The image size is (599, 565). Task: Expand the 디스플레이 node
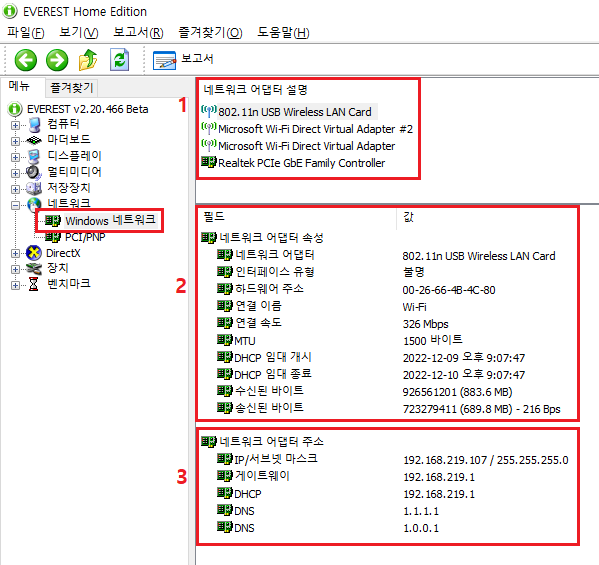pos(15,157)
